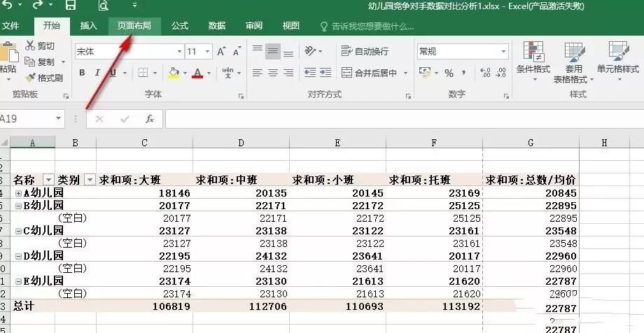
Task: Open the customize quick access toolbar arrow
Action: coord(134,6)
